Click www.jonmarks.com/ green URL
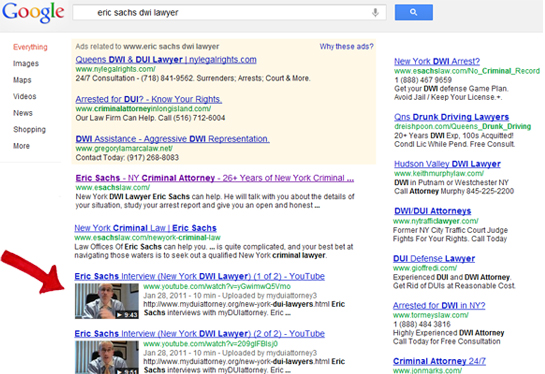 click(427, 371)
